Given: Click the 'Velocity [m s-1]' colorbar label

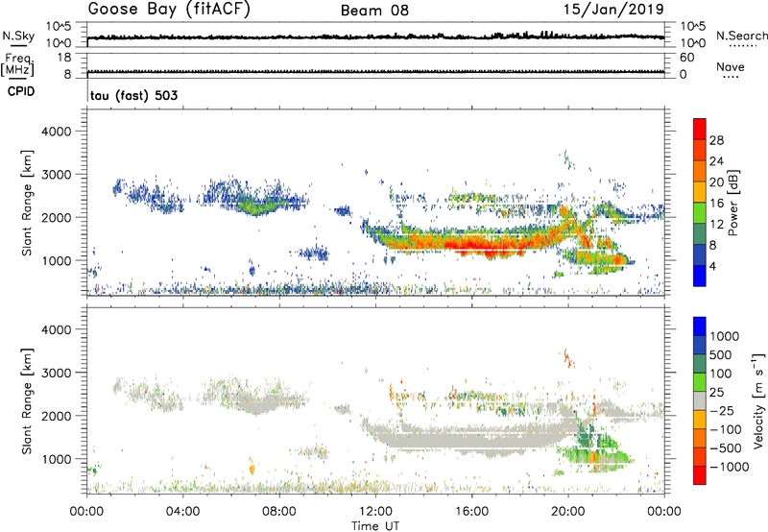Looking at the screenshot, I should 758,400.
